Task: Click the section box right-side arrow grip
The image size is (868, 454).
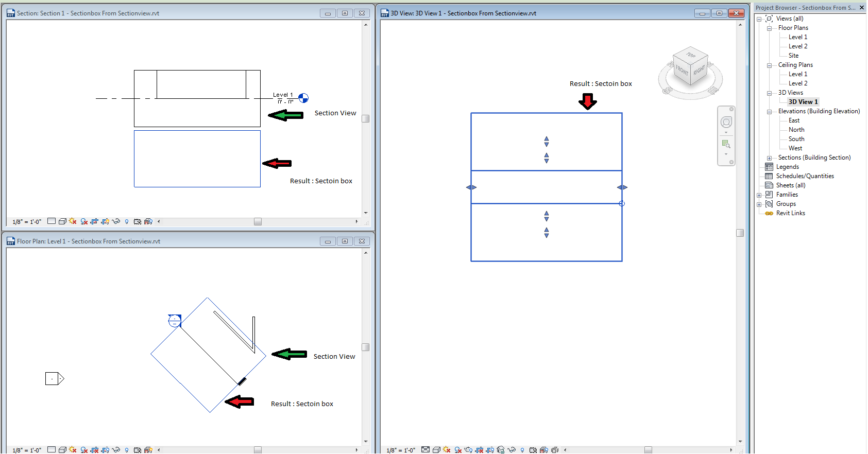Action: [x=622, y=187]
